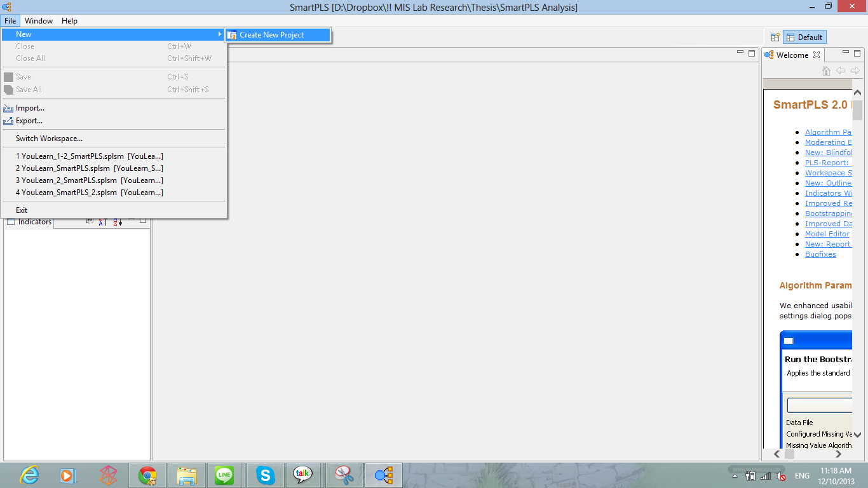Open File Explorer from the taskbar
Screen dimensions: 868x488
click(187, 475)
